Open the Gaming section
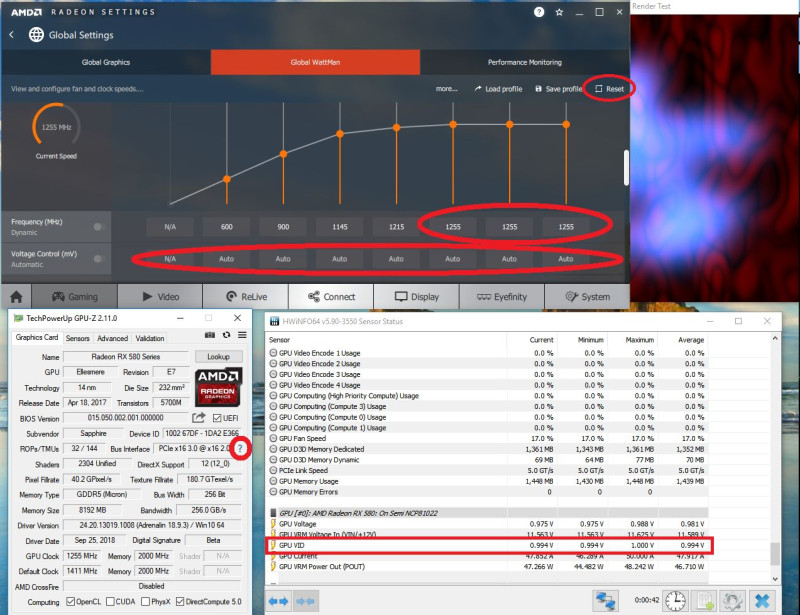 [x=75, y=297]
